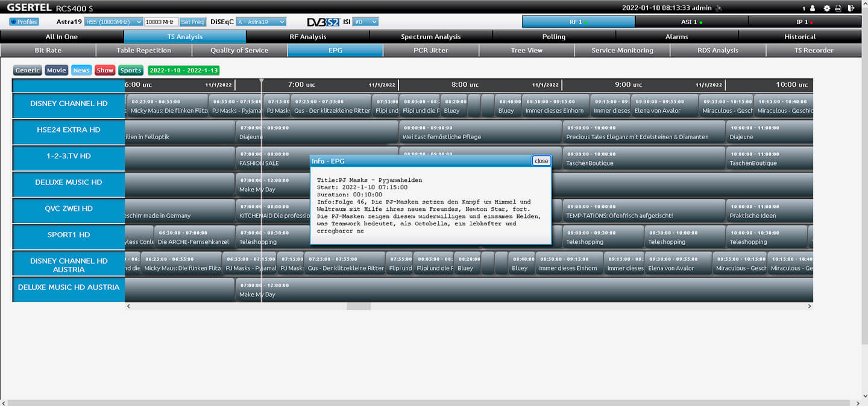The image size is (868, 406).
Task: Click the 10803 MHz frequency field
Action: click(161, 22)
